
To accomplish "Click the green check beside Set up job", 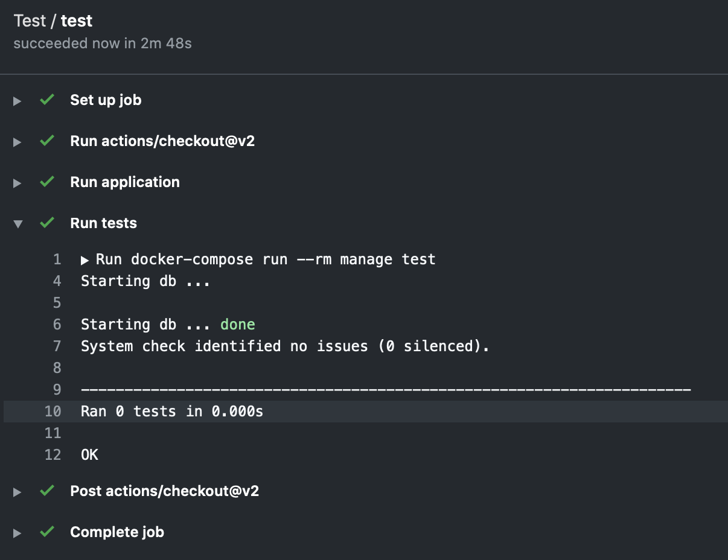I will tap(46, 100).
